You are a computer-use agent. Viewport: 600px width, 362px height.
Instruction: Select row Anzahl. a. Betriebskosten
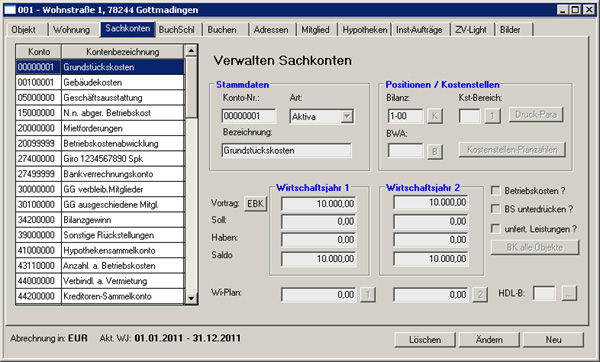coord(100,266)
